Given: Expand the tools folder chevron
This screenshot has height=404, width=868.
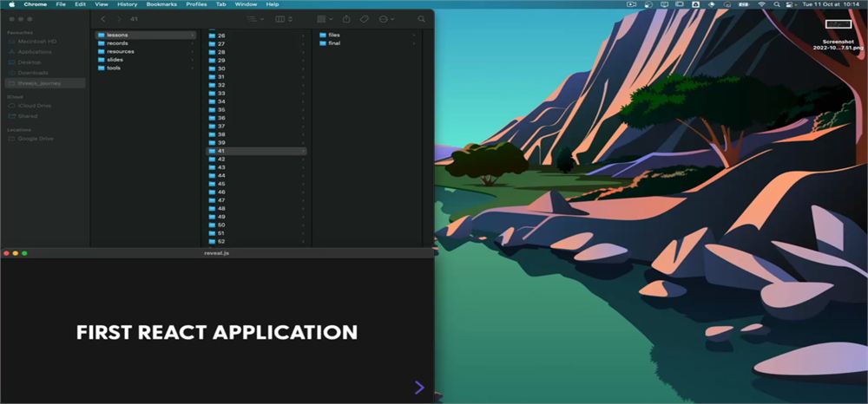Looking at the screenshot, I should pos(192,68).
